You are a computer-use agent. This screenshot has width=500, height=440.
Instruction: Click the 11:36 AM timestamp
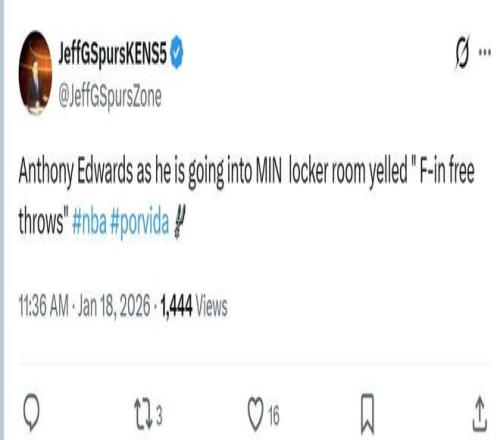pos(44,305)
